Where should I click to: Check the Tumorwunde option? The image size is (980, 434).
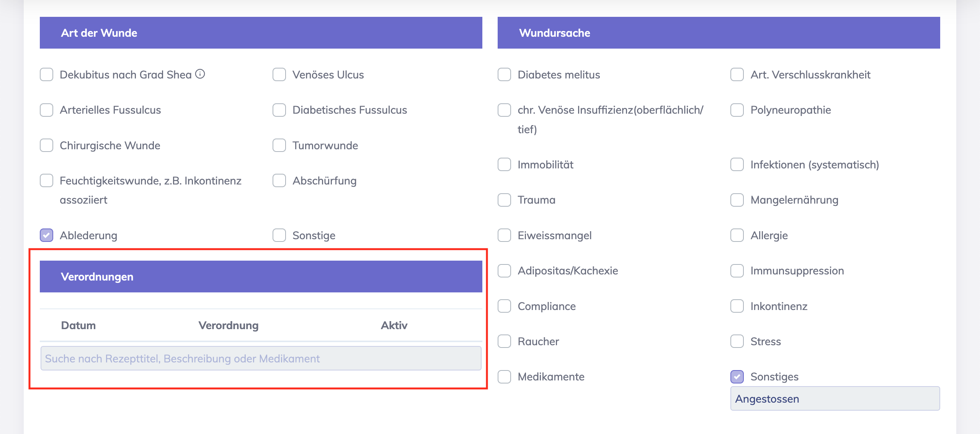point(279,145)
